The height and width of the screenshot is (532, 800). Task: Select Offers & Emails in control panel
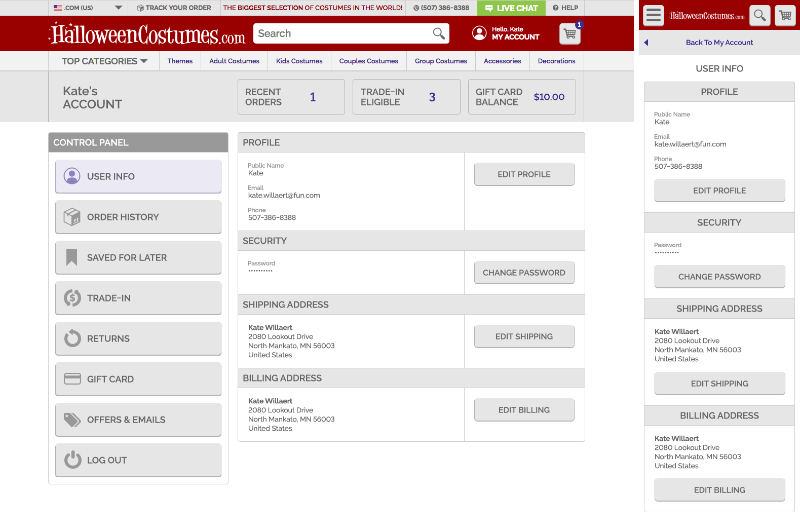(x=138, y=420)
